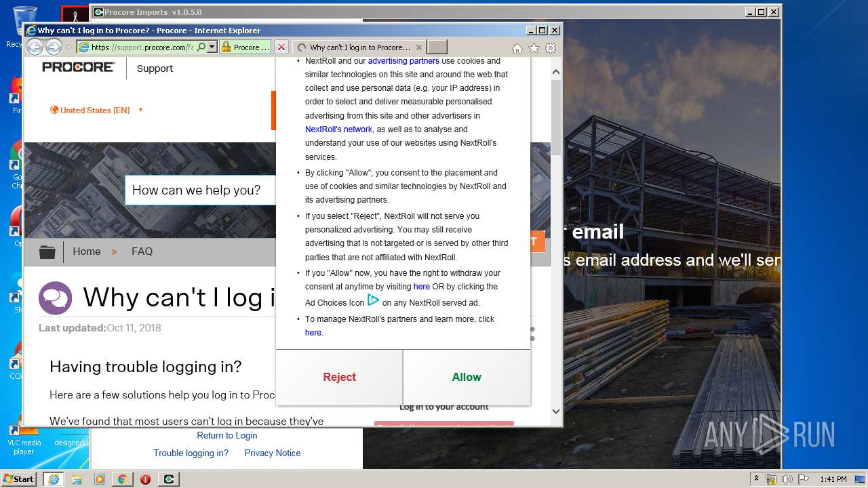The width and height of the screenshot is (868, 488).
Task: Open Opera from the taskbar
Action: (145, 479)
